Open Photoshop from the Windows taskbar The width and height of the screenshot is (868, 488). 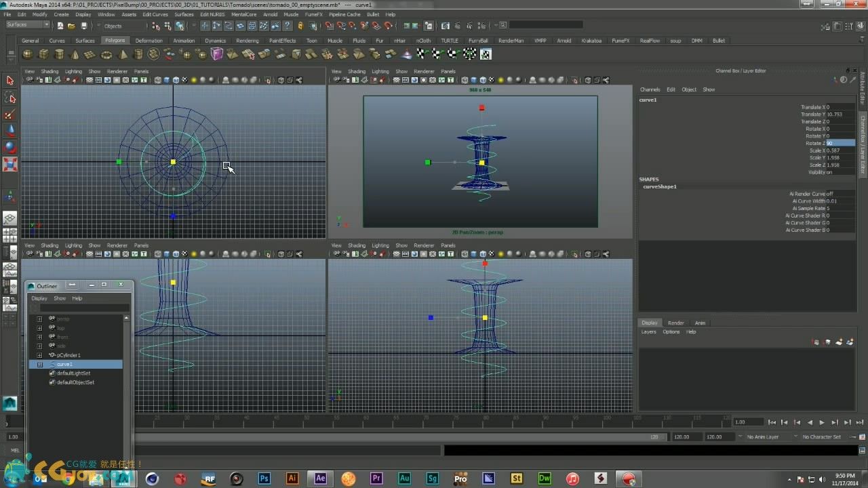tap(264, 479)
